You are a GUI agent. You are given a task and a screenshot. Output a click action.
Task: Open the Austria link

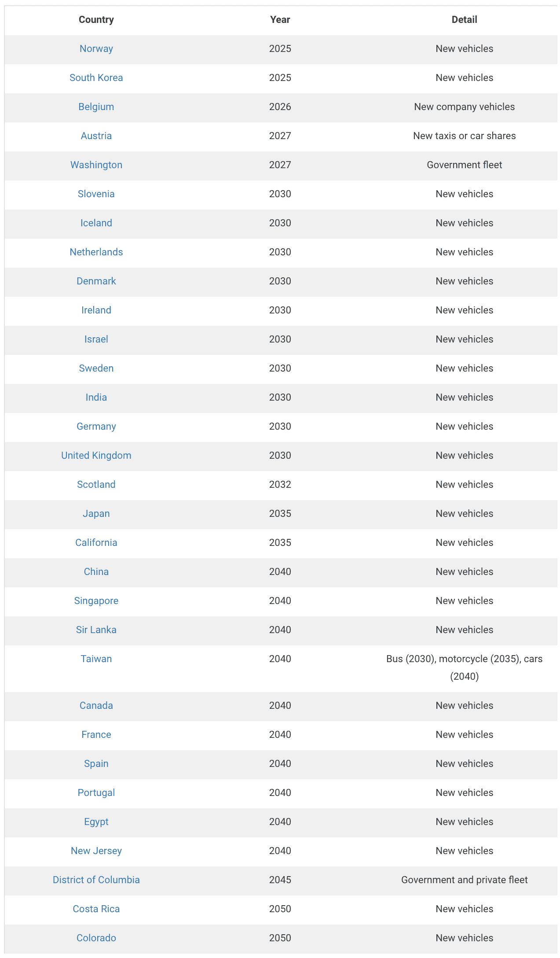[96, 136]
